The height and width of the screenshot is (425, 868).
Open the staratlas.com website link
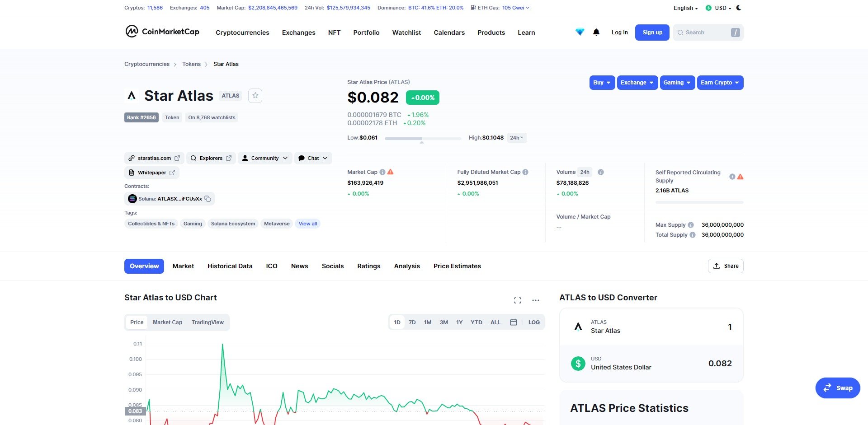click(x=154, y=158)
